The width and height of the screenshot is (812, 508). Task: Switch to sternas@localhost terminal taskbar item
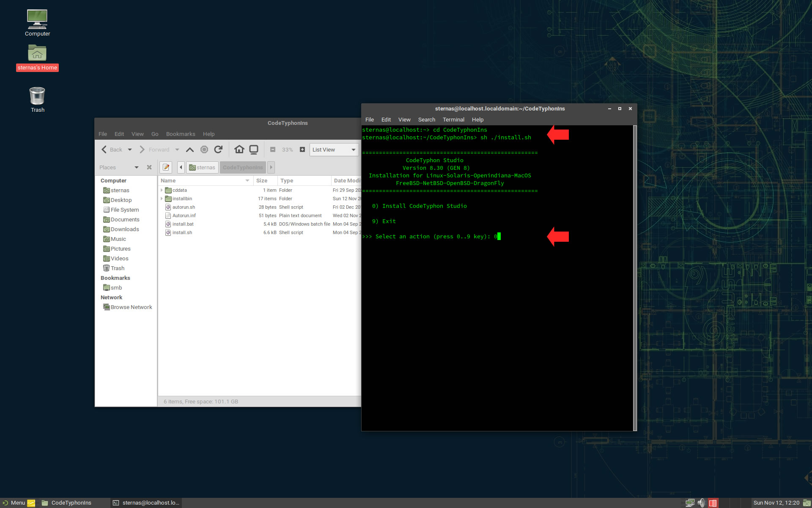(x=146, y=503)
